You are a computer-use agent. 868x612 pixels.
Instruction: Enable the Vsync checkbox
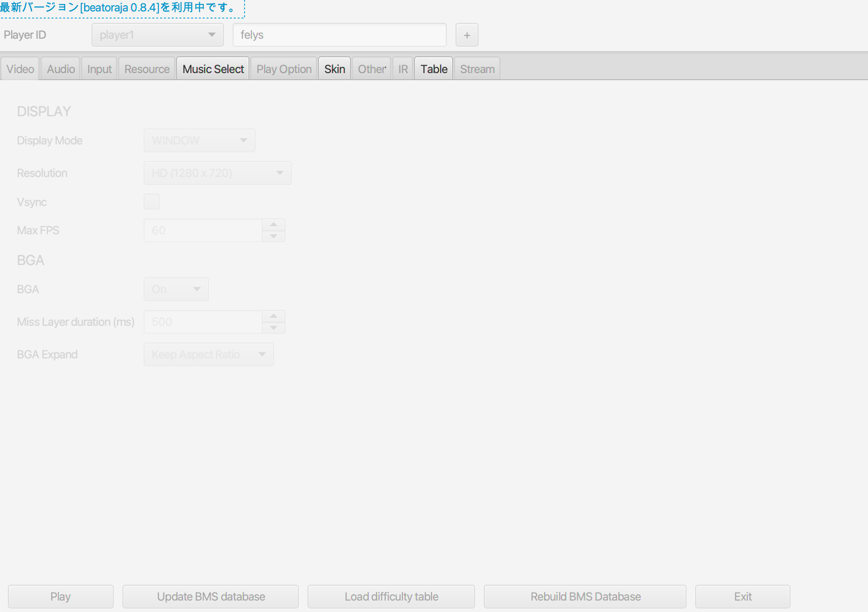pyautogui.click(x=152, y=202)
